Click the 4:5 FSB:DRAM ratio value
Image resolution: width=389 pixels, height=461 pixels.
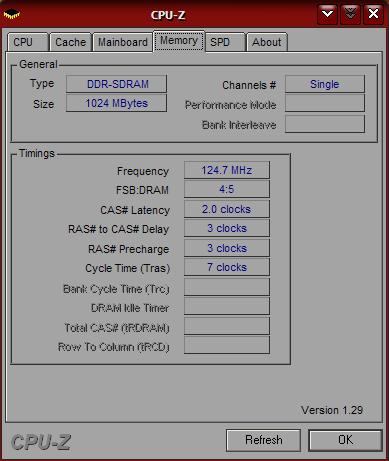(227, 189)
